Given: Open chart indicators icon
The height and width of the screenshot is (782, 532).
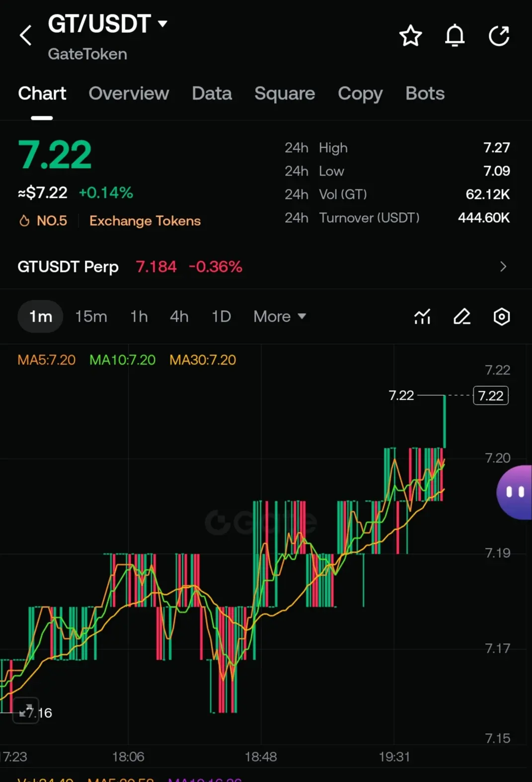Looking at the screenshot, I should point(422,317).
